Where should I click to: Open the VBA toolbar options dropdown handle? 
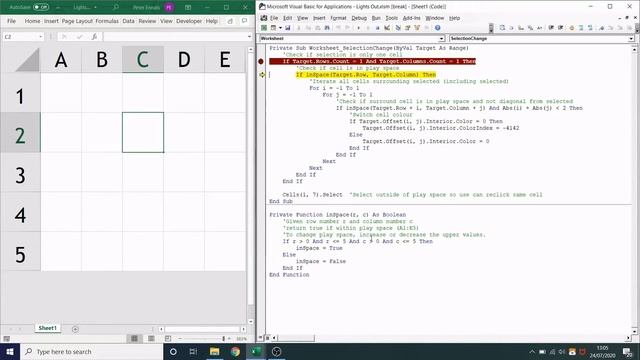coord(491,28)
